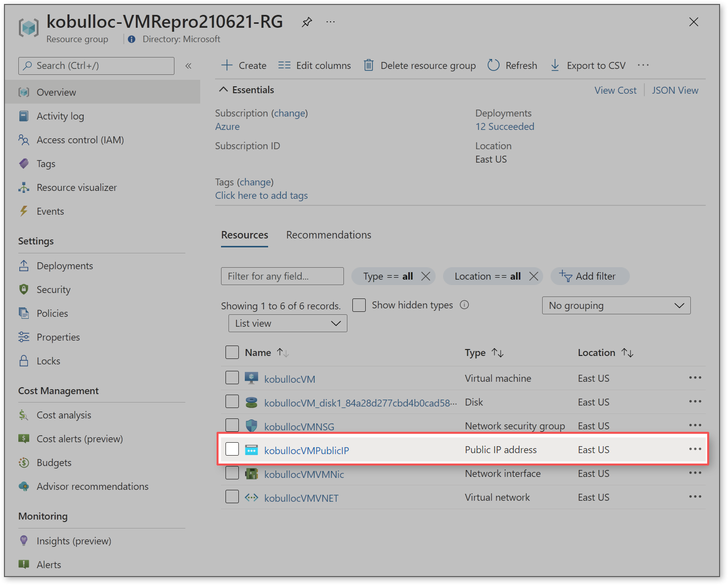Viewport: 728px width, 585px height.
Task: Toggle the select-all checkbox in header
Action: [x=232, y=352]
